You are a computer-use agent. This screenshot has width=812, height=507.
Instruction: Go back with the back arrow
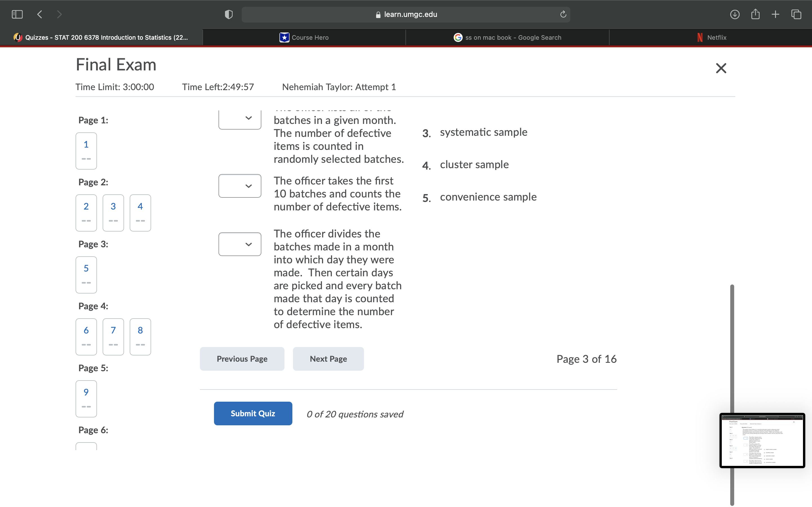40,14
